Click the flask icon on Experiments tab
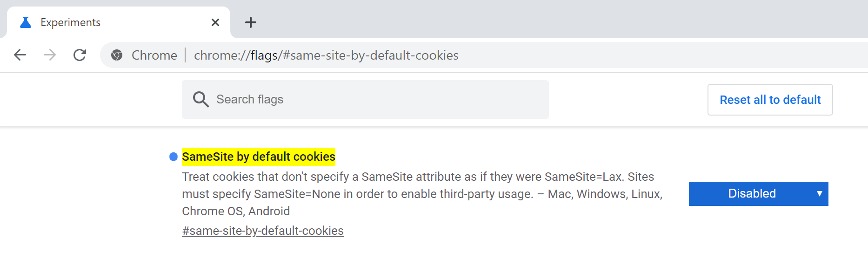This screenshot has width=868, height=260. pyautogui.click(x=26, y=22)
